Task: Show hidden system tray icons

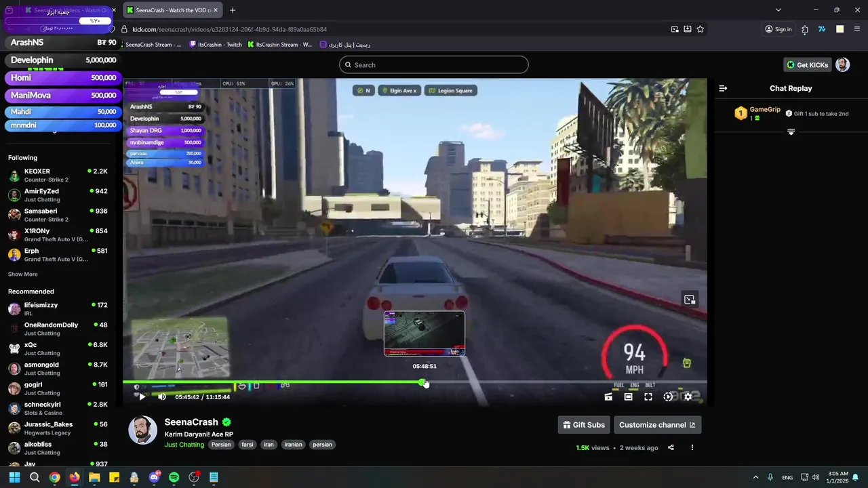Action: [755, 477]
